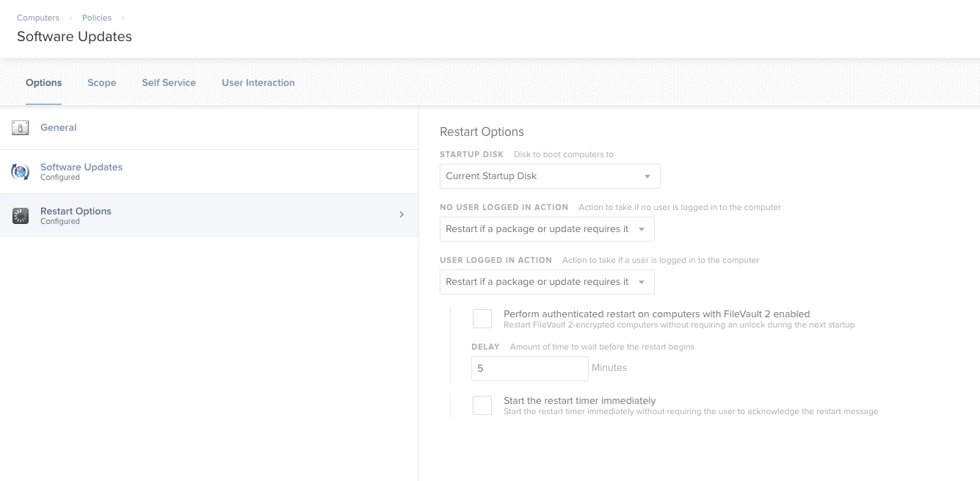Select the Software Updates payload item

[81, 167]
